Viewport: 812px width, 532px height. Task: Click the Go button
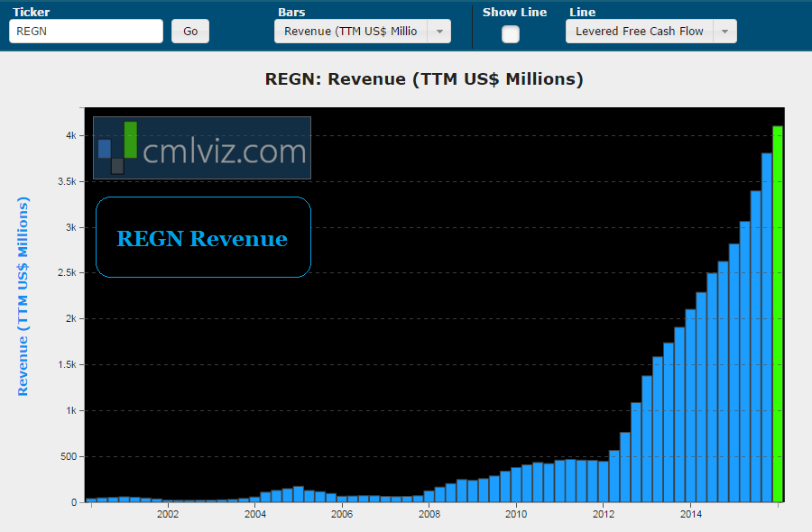[190, 31]
